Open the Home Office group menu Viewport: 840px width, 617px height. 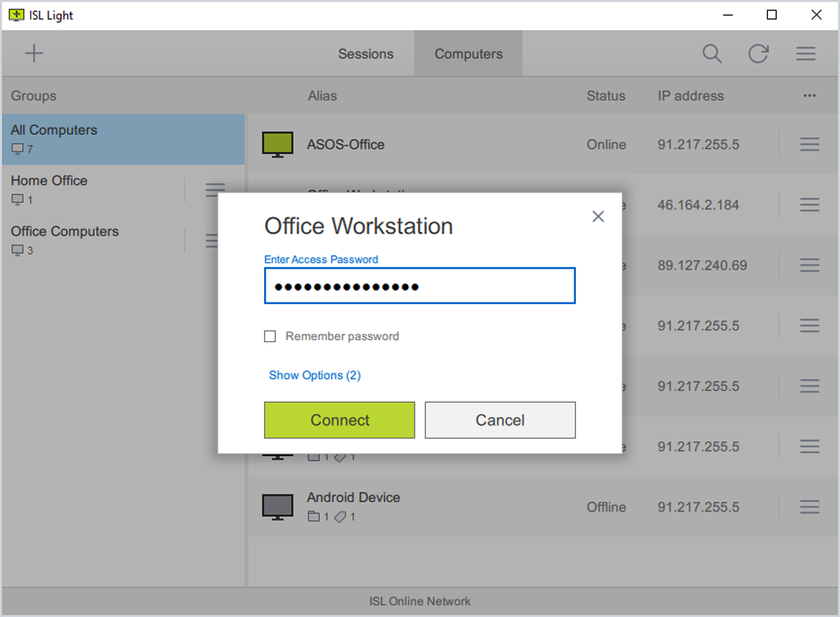pyautogui.click(x=214, y=189)
